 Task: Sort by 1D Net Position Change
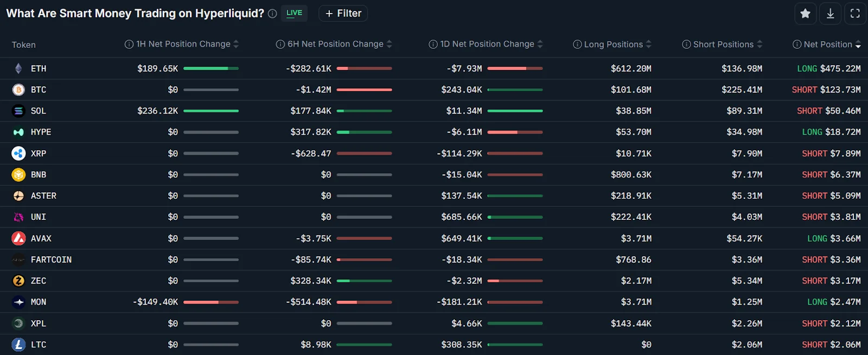tap(540, 45)
